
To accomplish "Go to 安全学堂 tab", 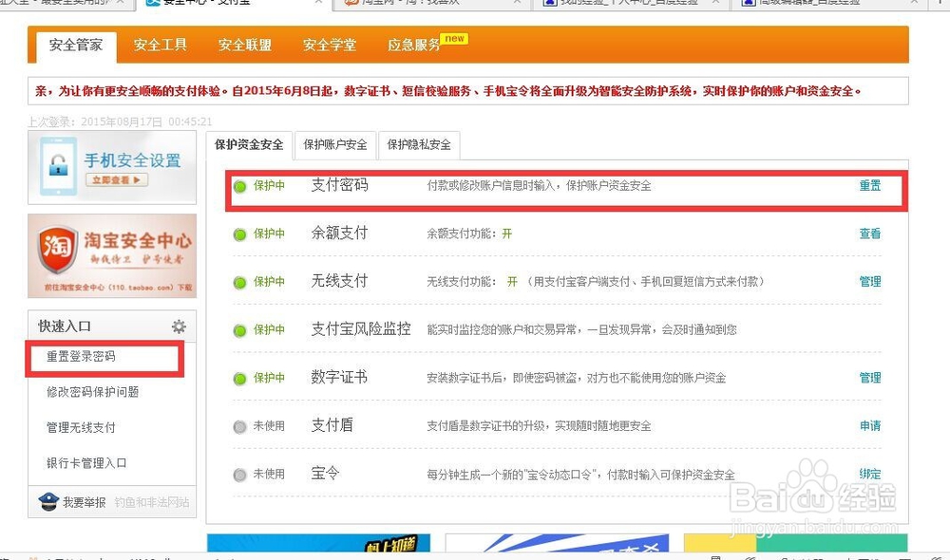I will pos(330,45).
